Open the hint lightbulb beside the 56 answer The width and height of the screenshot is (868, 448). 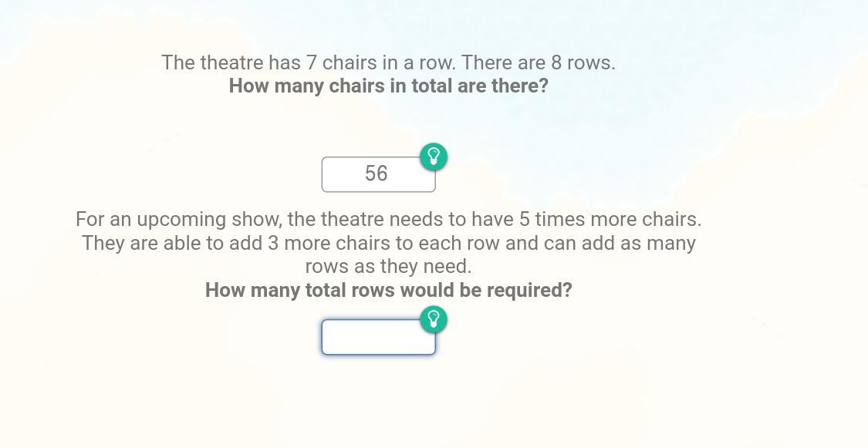tap(434, 157)
